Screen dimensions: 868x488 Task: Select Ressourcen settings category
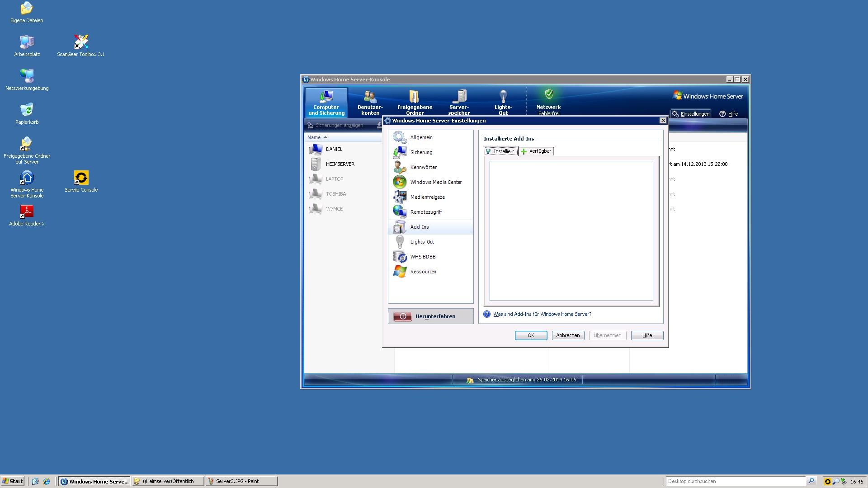430,272
